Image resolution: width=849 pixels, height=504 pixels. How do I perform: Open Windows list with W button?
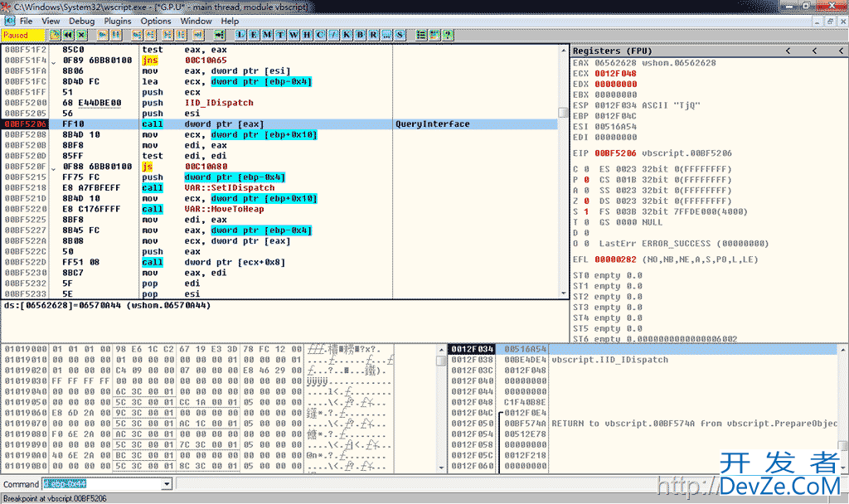pos(294,35)
